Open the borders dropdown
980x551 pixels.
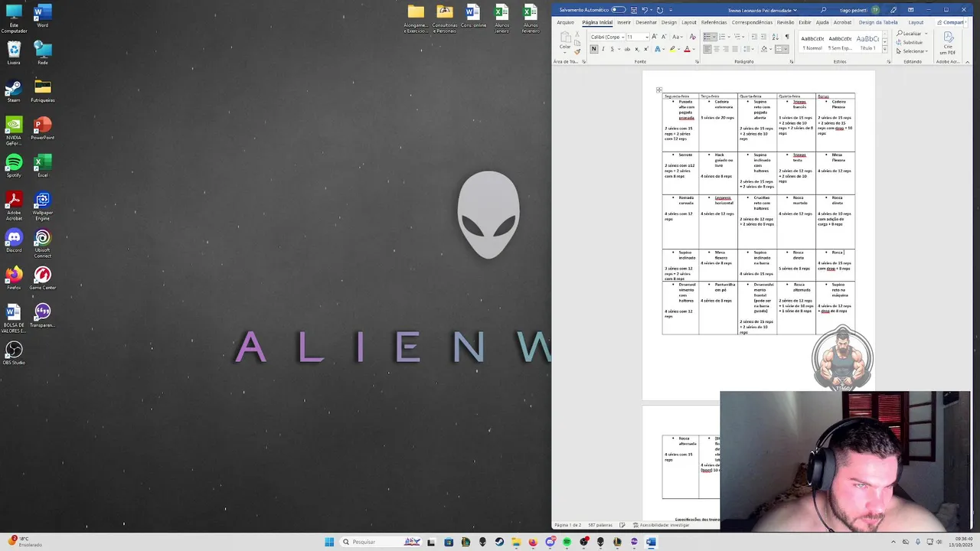tap(786, 49)
